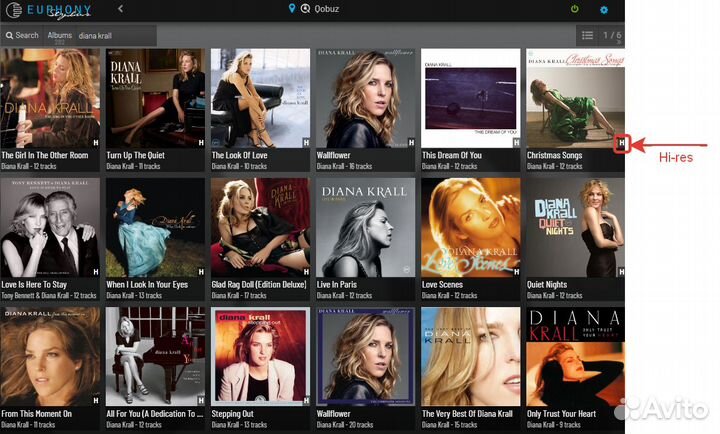Open Turn Up The Quiet album cover
This screenshot has width=720, height=434.
coord(155,98)
